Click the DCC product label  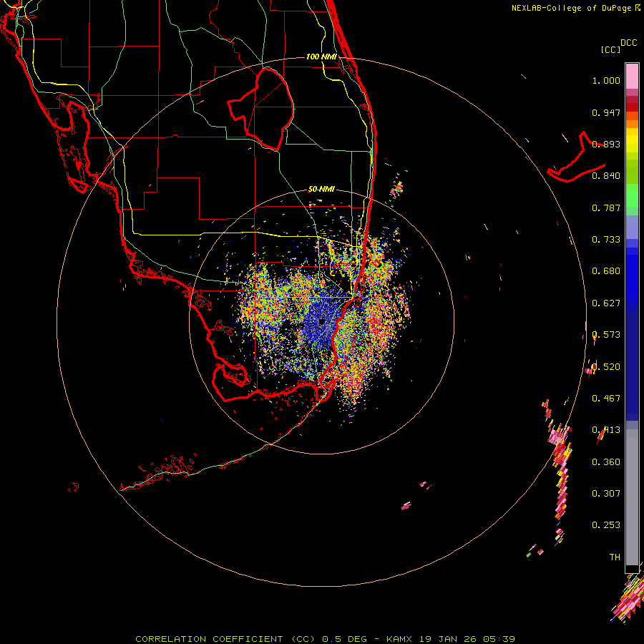(629, 43)
